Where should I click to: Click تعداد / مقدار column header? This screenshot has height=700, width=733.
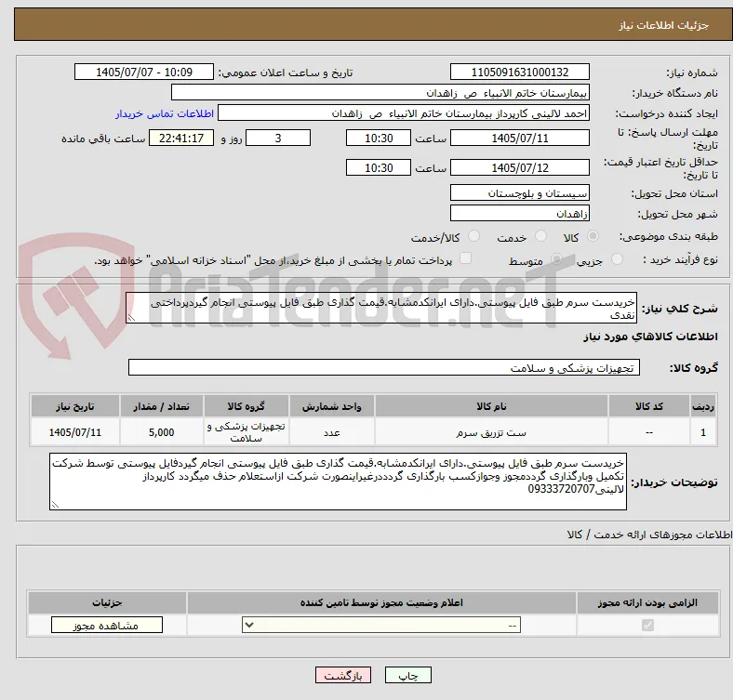point(161,406)
